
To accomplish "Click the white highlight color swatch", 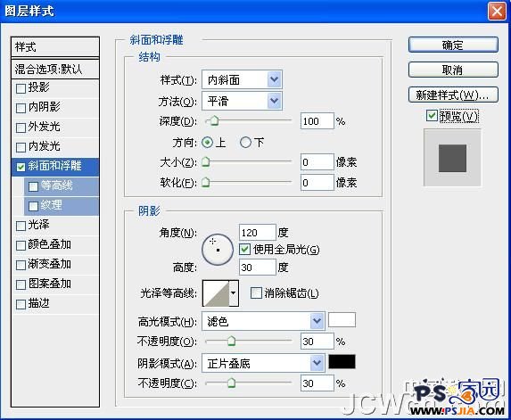I will pos(342,320).
